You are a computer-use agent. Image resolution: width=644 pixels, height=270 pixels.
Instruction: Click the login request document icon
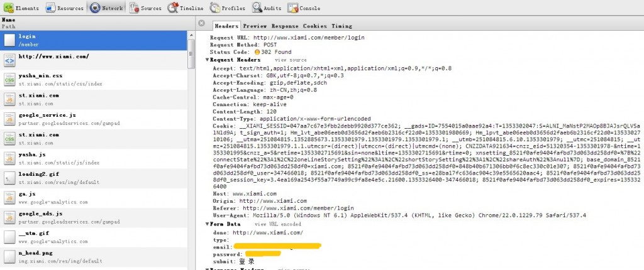[x=9, y=40]
